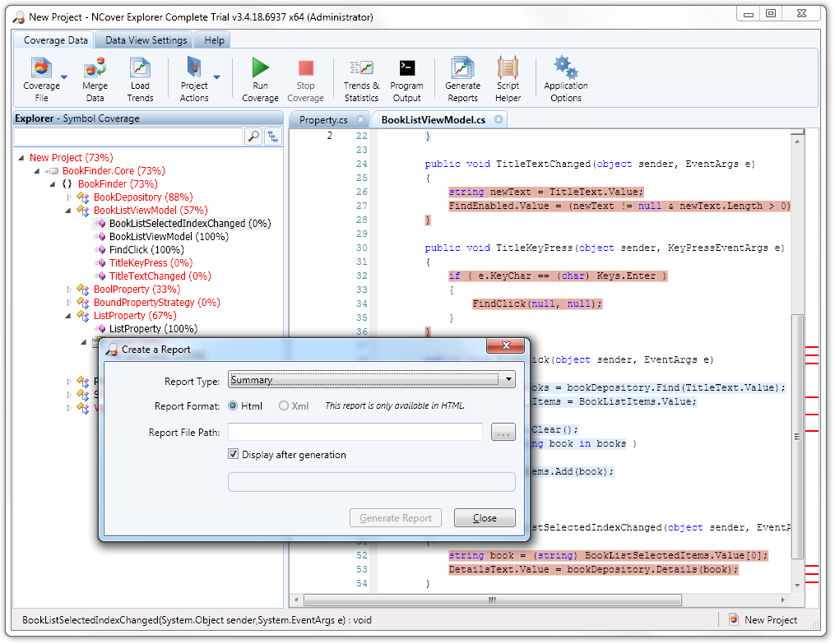Click the Run Coverage green play icon
This screenshot has height=644, width=835.
tap(260, 68)
